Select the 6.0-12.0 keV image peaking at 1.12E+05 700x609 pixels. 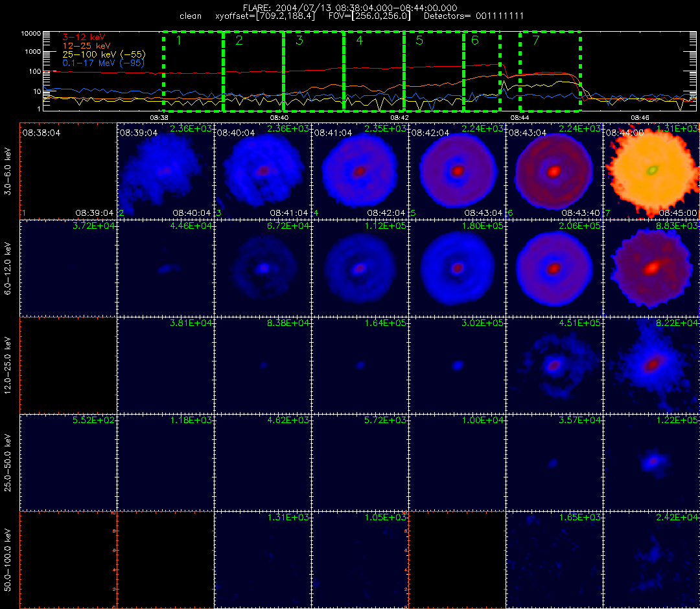pyautogui.click(x=360, y=268)
